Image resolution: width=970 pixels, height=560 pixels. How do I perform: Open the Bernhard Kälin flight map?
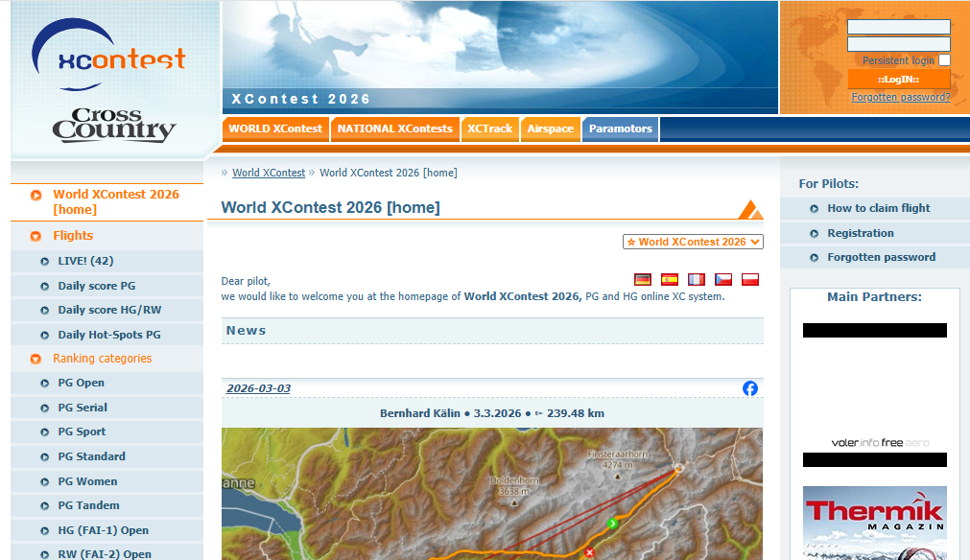[492, 494]
